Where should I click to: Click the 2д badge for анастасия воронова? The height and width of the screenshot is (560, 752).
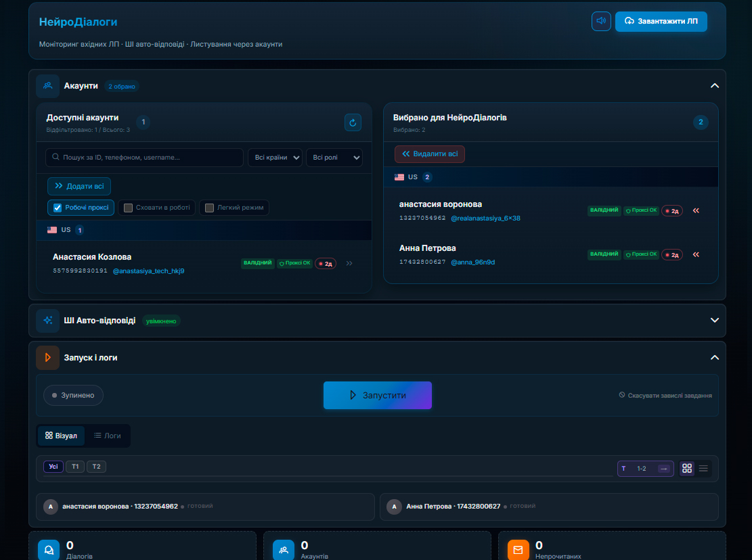tap(672, 211)
